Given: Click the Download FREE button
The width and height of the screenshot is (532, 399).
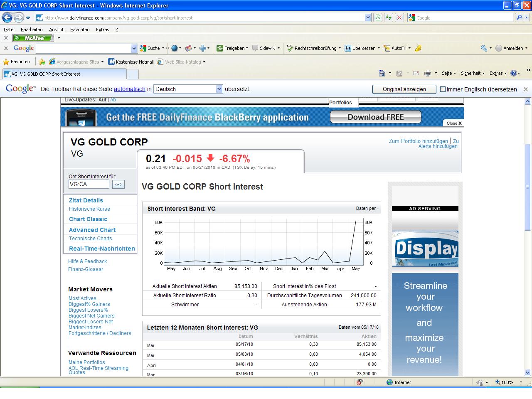Looking at the screenshot, I should coord(375,117).
